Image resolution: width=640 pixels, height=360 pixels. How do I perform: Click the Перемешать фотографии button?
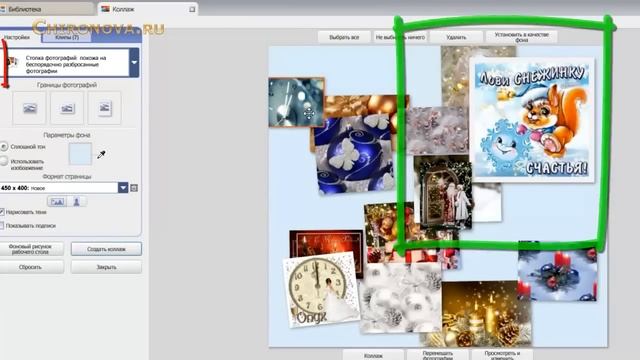coord(438,355)
